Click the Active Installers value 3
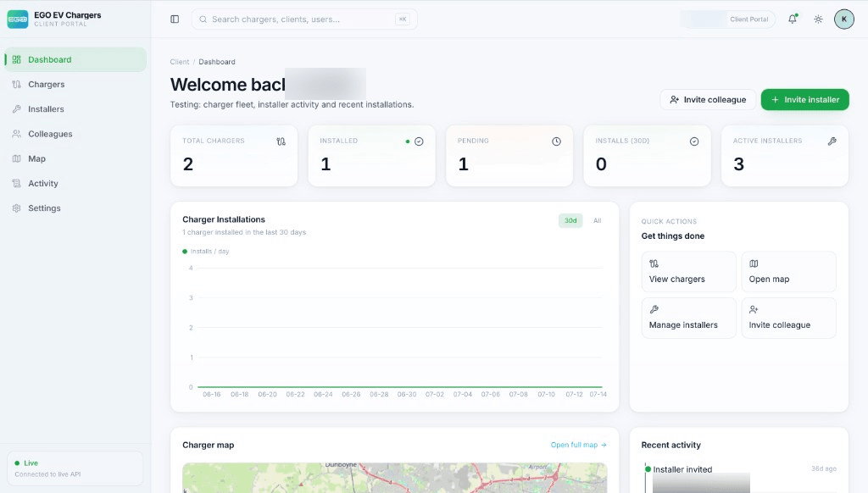Viewport: 868px width, 493px height. click(738, 164)
